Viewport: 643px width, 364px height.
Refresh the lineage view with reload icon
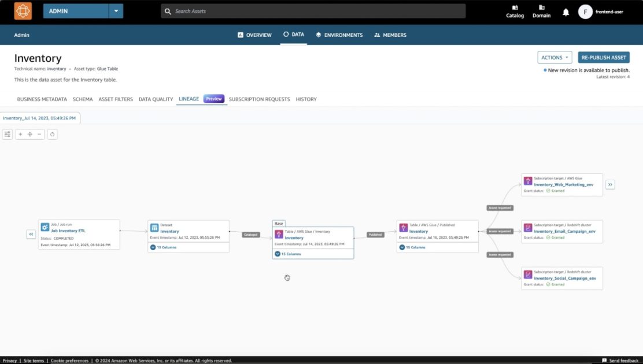[52, 134]
